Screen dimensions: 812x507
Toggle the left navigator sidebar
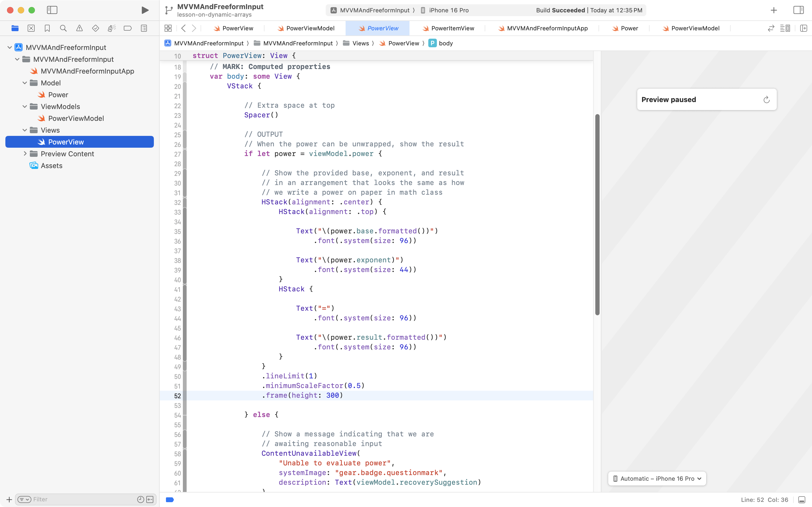[x=52, y=10]
